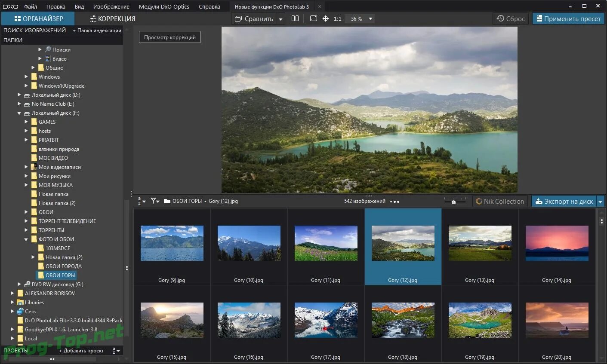Switch to the ОРГАНАЙЗЕР tab
The image size is (607, 364).
pyautogui.click(x=38, y=18)
